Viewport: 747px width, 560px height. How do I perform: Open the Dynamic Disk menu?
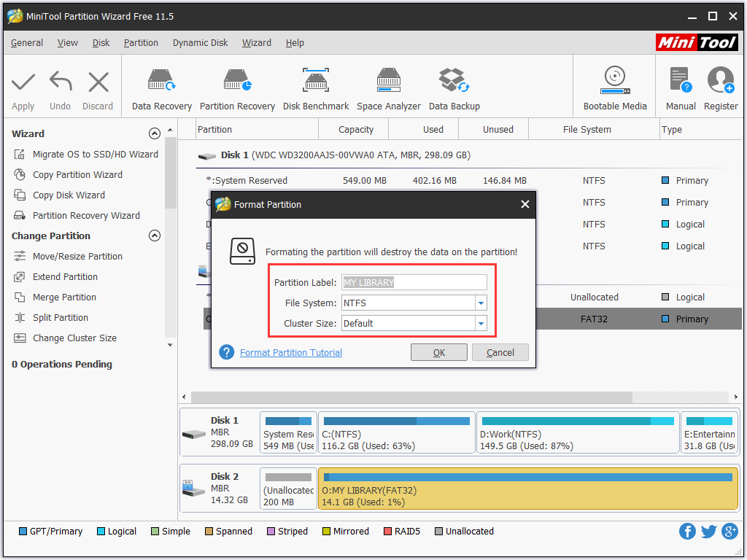pos(200,43)
